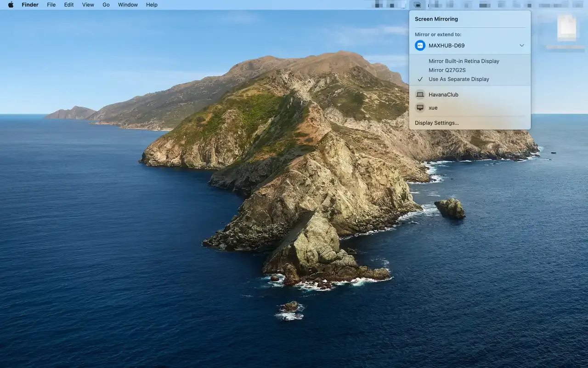
Task: Click the MAXHUB-D69 device name
Action: pyautogui.click(x=447, y=46)
